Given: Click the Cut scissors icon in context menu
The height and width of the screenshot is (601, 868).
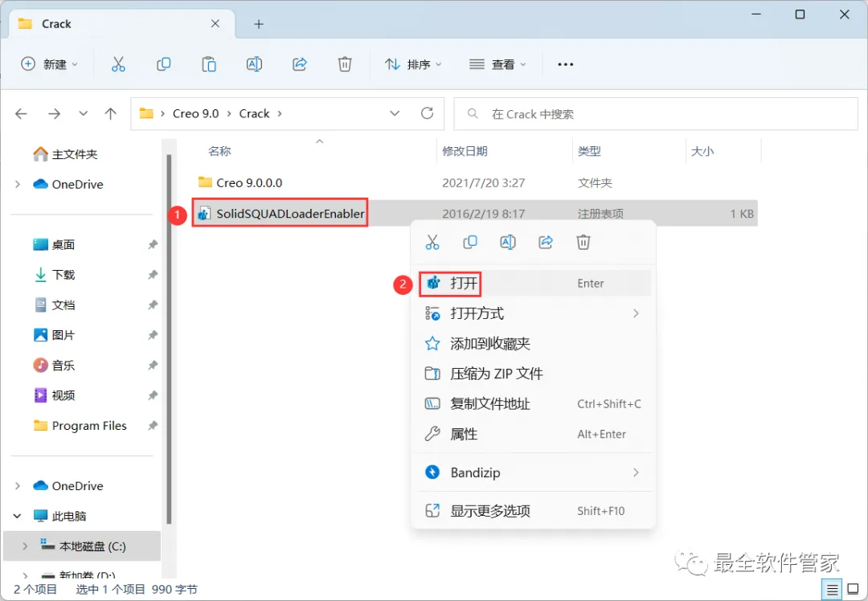Looking at the screenshot, I should 432,242.
